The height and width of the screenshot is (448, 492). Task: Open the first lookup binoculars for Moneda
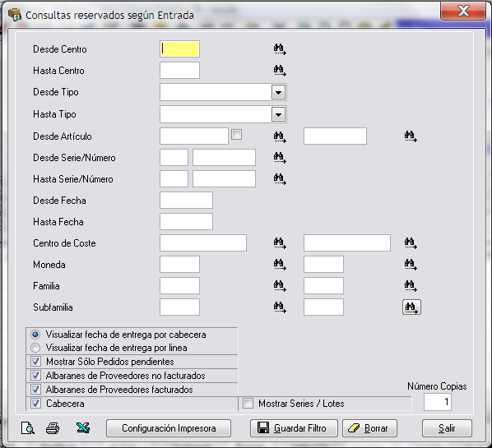point(279,265)
